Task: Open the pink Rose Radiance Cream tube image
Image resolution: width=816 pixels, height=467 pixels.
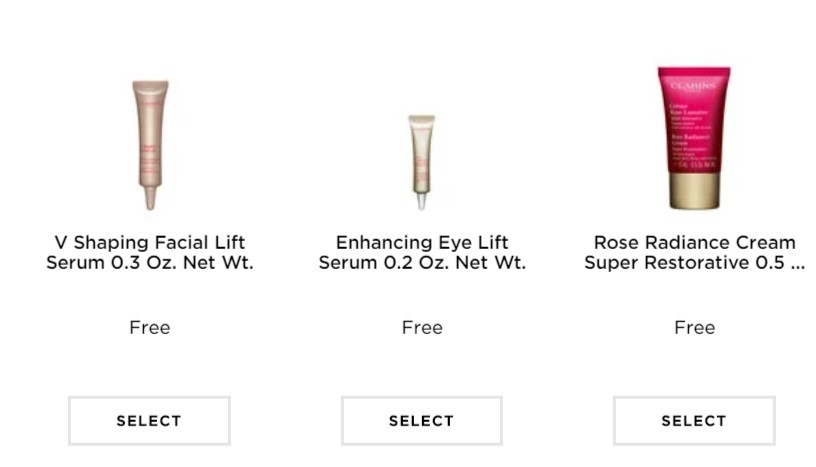Action: 694,138
